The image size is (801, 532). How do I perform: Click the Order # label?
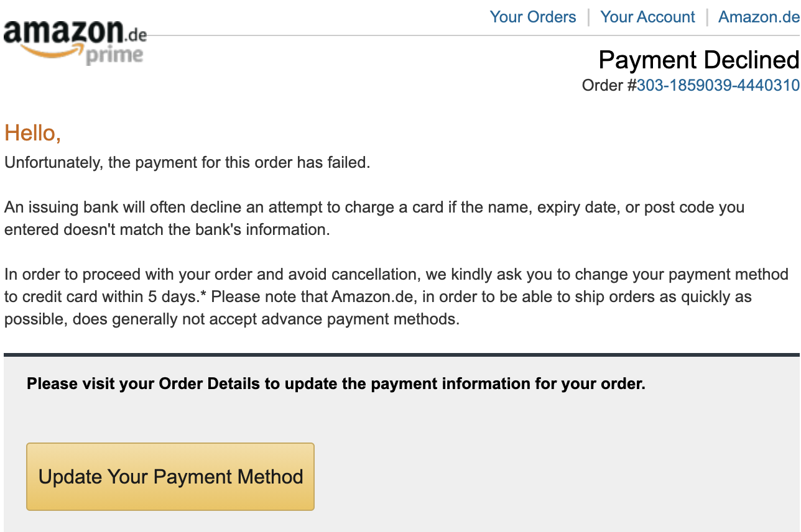pyautogui.click(x=608, y=85)
